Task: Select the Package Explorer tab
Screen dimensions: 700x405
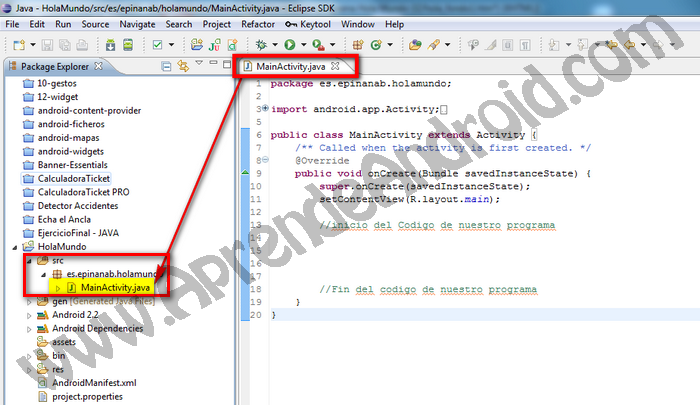Action: tap(55, 67)
